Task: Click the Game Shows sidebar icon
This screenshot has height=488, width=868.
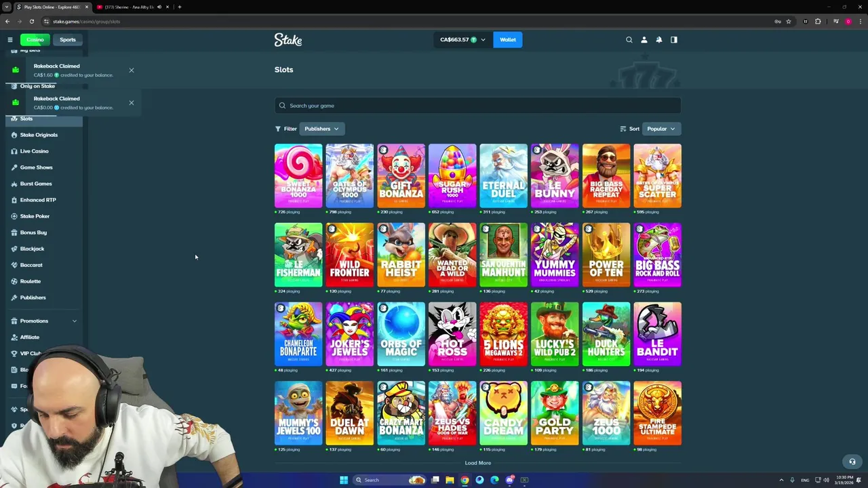Action: 14,167
